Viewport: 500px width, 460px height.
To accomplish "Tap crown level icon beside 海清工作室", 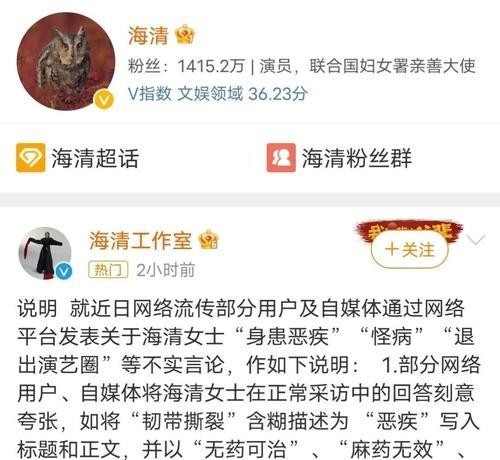I will [208, 240].
